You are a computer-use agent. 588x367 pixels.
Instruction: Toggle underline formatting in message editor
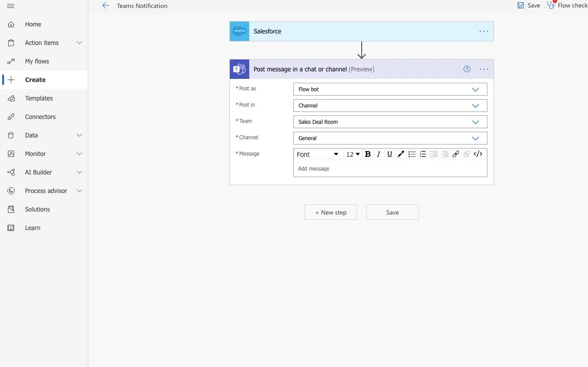click(x=390, y=154)
